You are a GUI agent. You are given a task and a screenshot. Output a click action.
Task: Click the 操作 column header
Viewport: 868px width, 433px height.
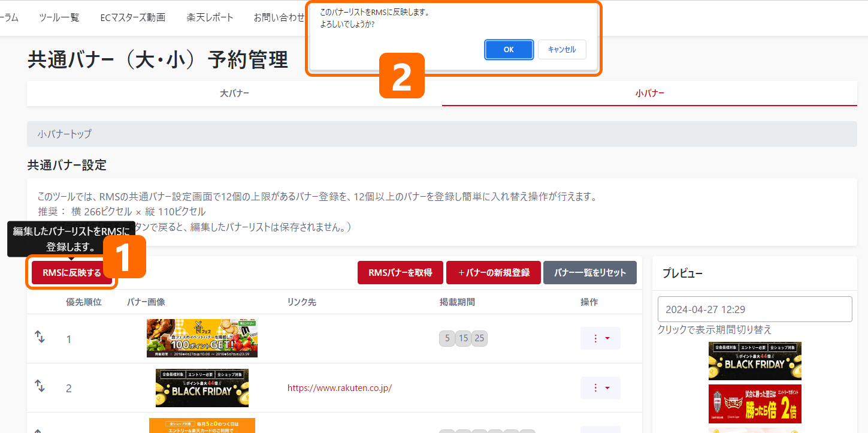[589, 302]
